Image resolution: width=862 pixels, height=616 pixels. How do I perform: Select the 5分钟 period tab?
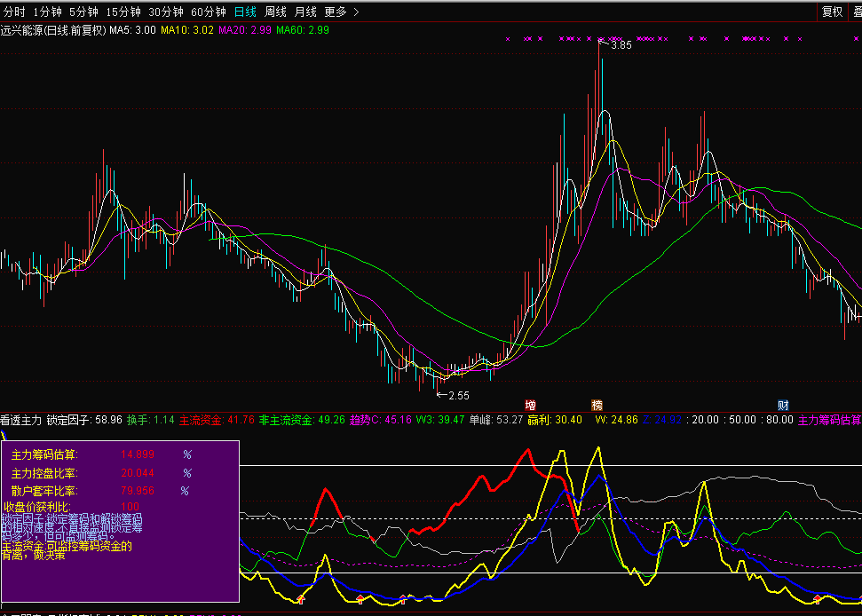83,12
